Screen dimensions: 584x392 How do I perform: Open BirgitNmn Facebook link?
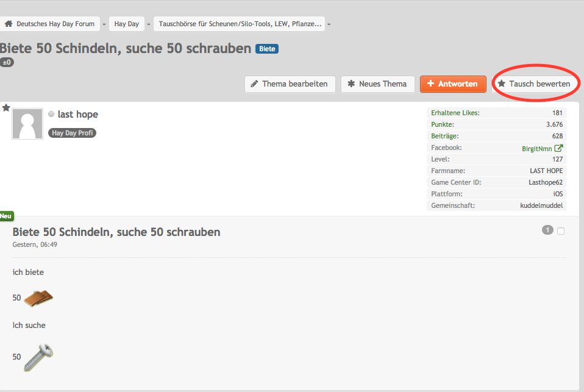pos(536,148)
